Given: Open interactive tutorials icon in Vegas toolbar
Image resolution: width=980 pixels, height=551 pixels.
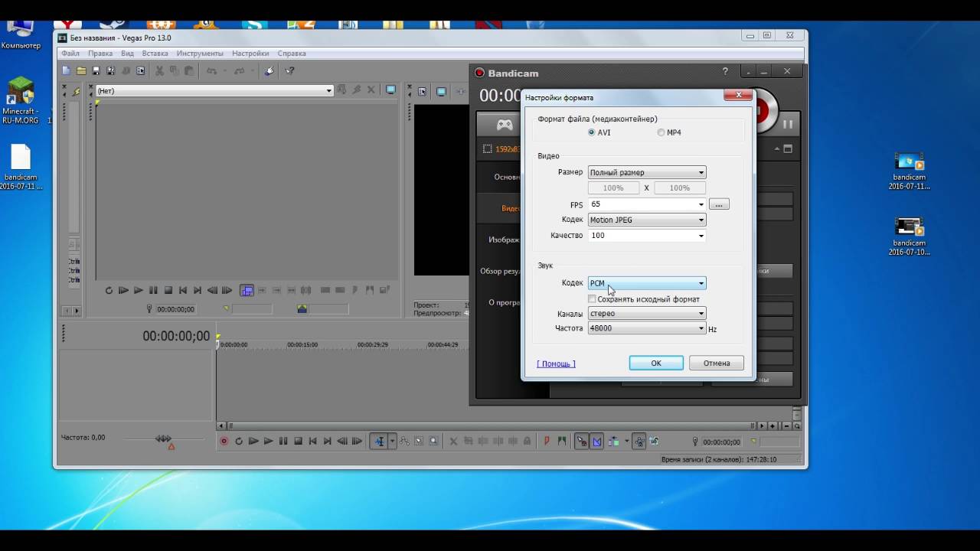Looking at the screenshot, I should coord(269,70).
